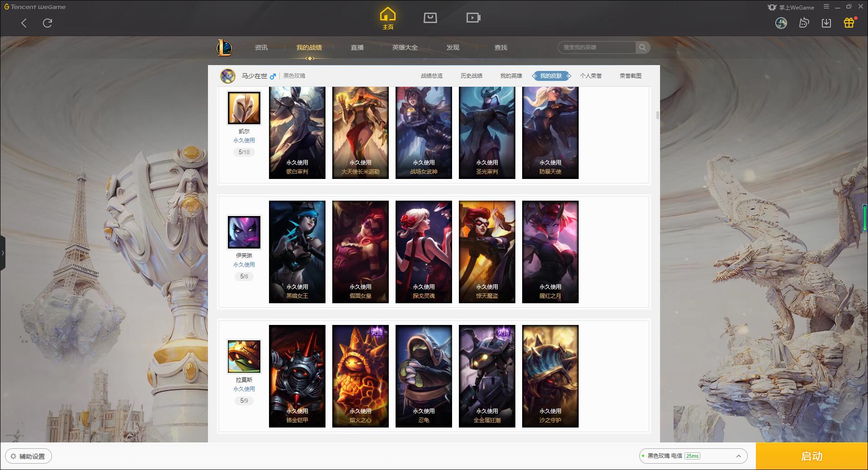Open the 资讯 tab

pos(261,47)
